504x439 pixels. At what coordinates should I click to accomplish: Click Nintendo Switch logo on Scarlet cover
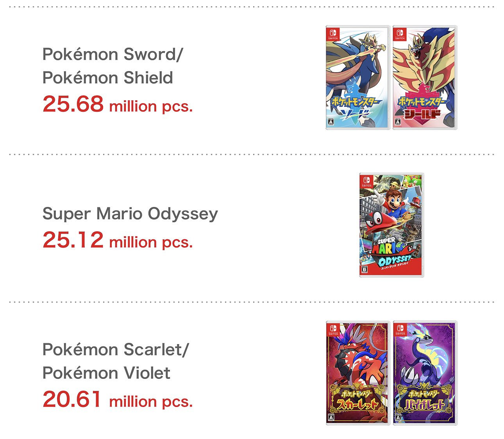tap(333, 329)
